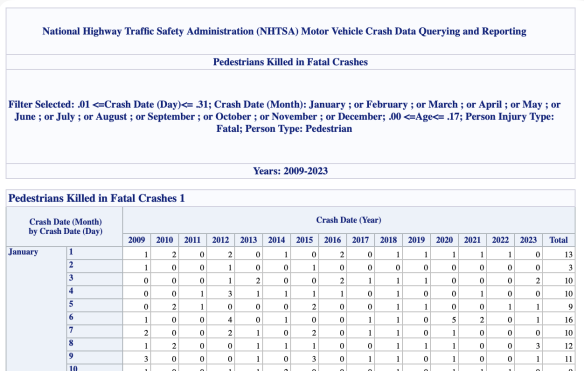Viewport: 584px width, 371px height.
Task: Click the day 1 row header
Action: point(95,253)
